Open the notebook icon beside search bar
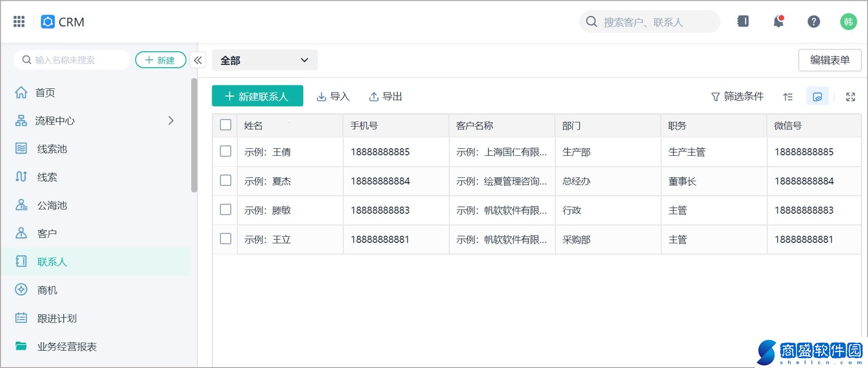The height and width of the screenshot is (368, 868). coord(743,21)
